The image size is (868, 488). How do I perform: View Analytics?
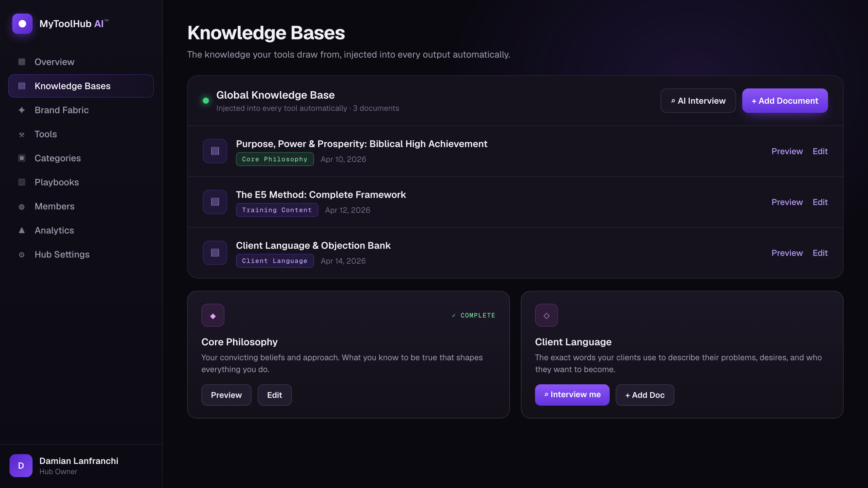[x=81, y=230]
